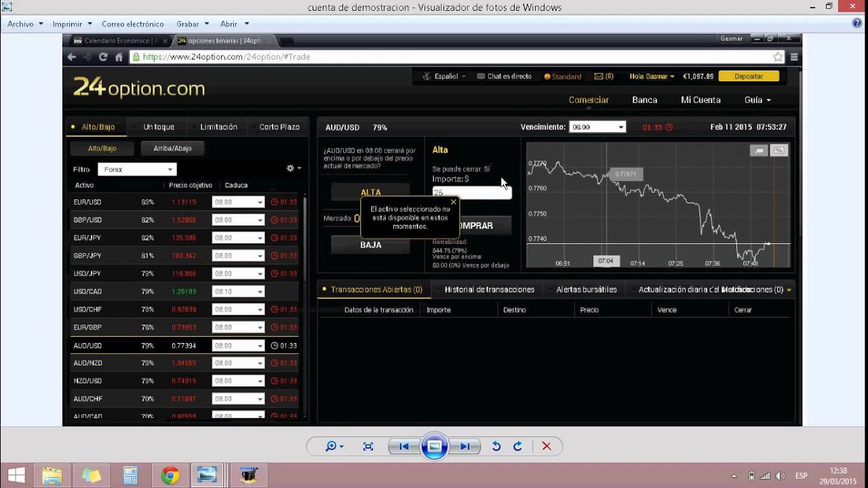Open the Abrir menu
Viewport: 868px width, 488px height.
click(234, 24)
